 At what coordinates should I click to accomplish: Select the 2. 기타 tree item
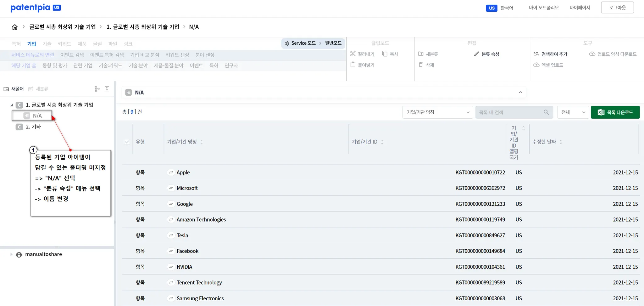(x=33, y=127)
